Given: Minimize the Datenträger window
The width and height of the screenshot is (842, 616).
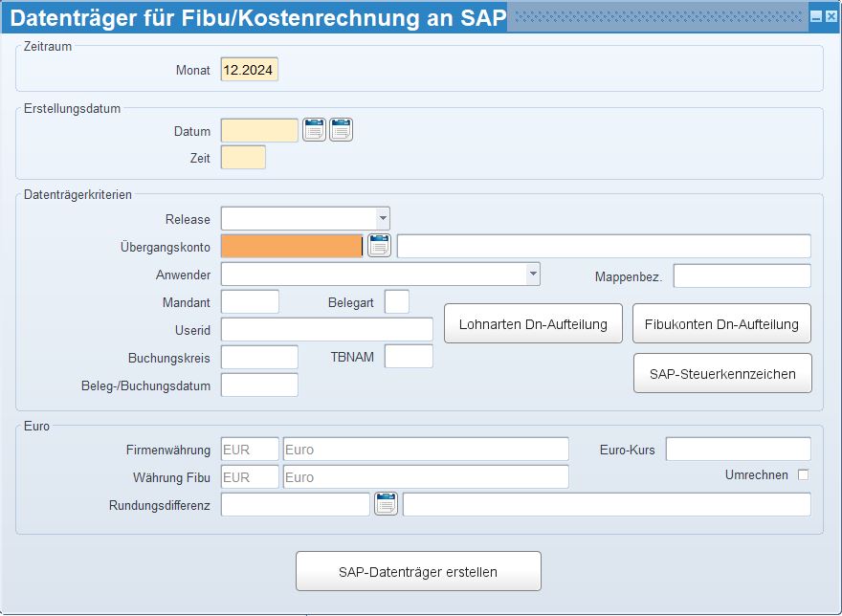Looking at the screenshot, I should point(816,16).
